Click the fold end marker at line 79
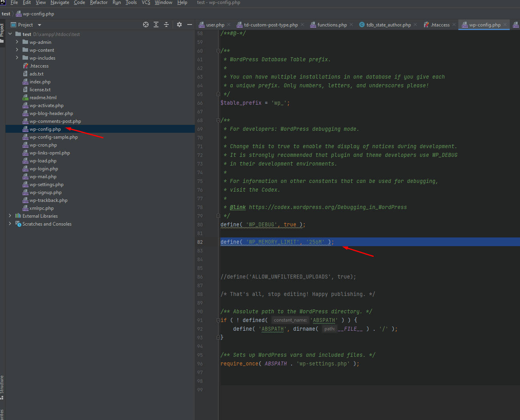520x420 pixels. click(x=218, y=216)
